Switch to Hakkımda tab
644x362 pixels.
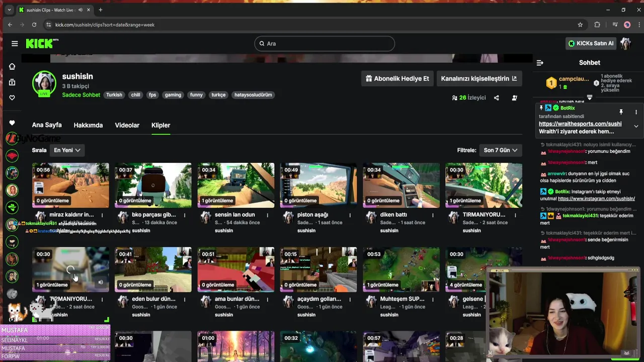[x=88, y=125]
